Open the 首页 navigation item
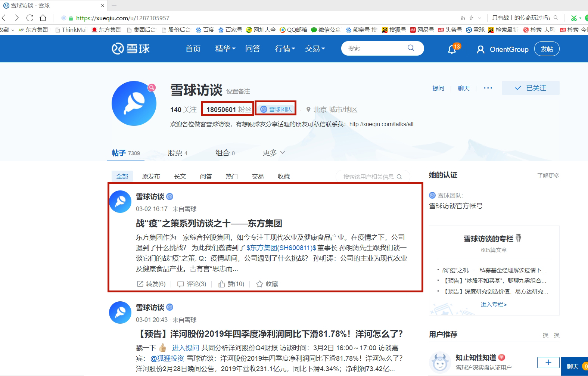The image size is (588, 376). [x=193, y=49]
